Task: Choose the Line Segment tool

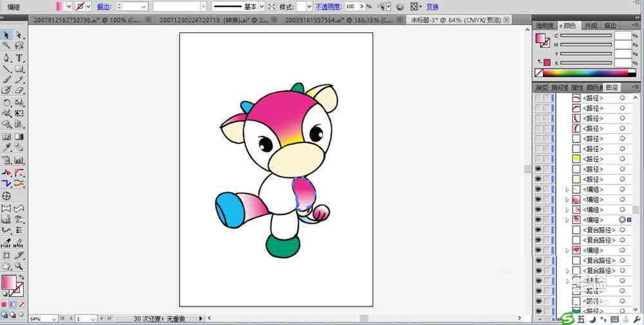Action: (x=6, y=69)
